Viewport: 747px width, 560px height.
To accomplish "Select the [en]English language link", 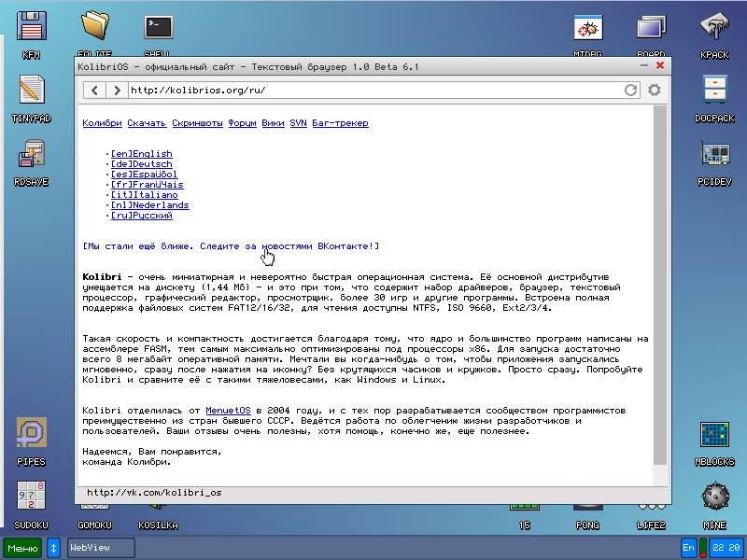I will (141, 154).
